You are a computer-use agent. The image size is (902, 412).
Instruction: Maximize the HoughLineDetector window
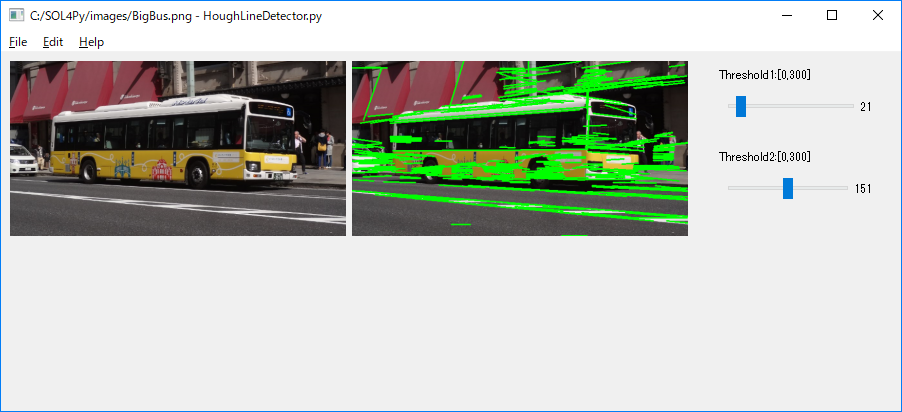[x=832, y=16]
